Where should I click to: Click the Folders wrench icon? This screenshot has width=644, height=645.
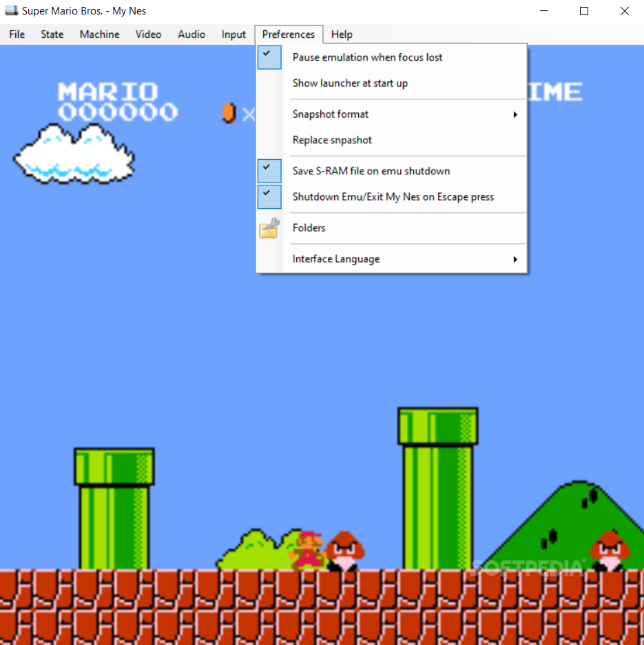pos(269,228)
